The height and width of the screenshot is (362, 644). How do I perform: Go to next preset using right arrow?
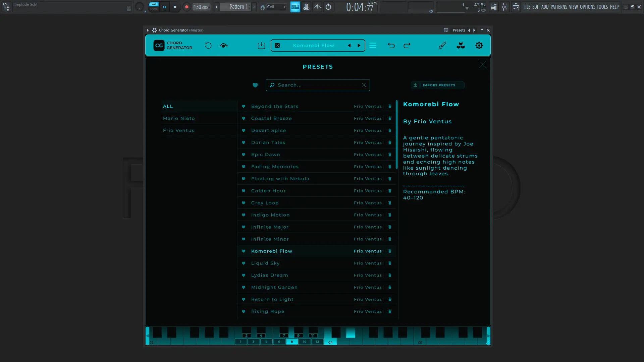click(x=359, y=46)
